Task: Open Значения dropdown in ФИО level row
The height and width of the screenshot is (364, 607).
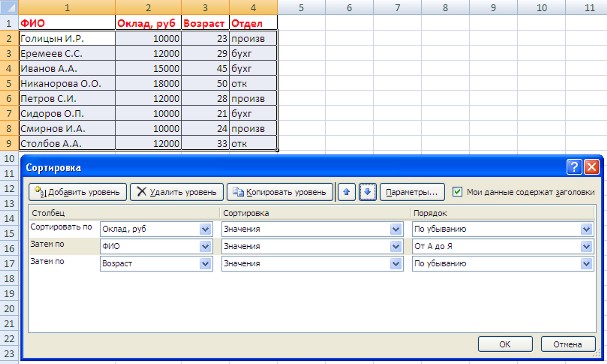Action: 396,246
